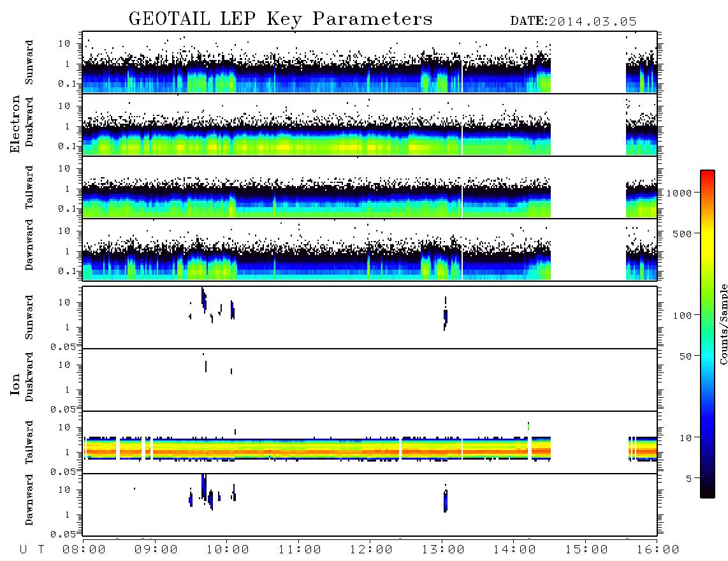Click the "14:00" time tick label
728x561 pixels.
click(514, 550)
